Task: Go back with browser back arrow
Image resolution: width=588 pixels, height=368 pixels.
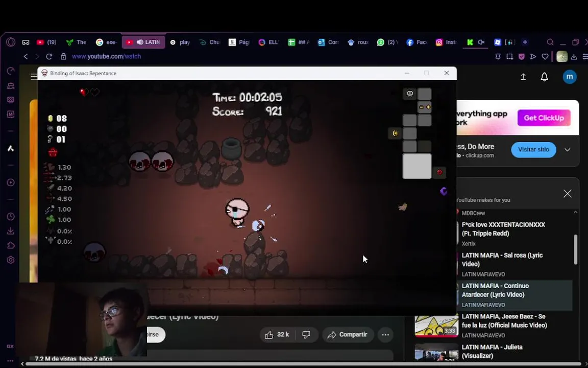Action: (26, 56)
